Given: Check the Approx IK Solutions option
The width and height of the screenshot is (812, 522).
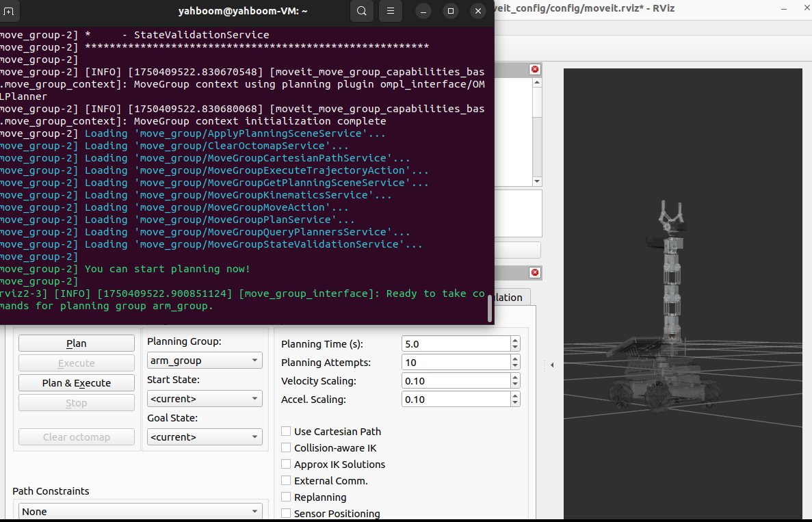Looking at the screenshot, I should 286,464.
